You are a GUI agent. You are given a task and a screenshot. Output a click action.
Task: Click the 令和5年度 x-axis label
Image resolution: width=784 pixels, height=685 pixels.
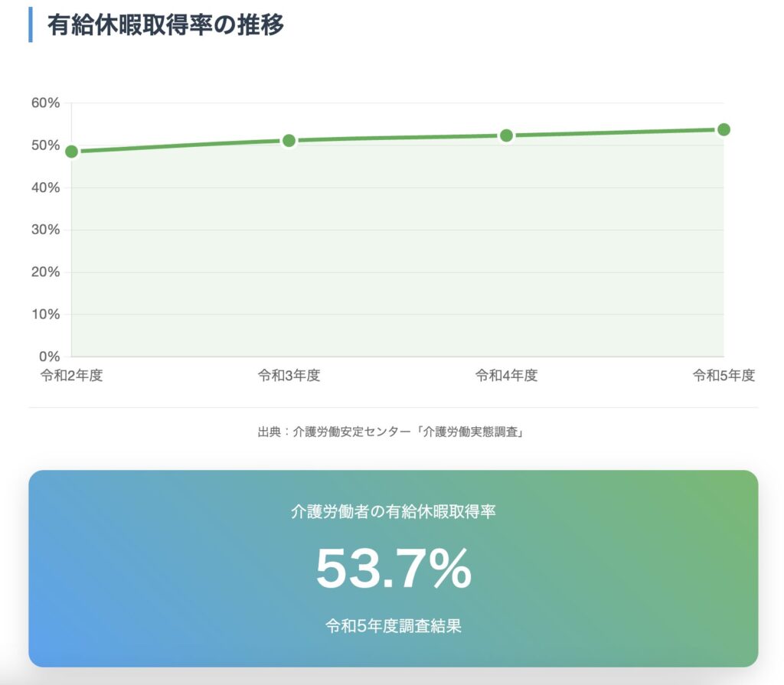(724, 376)
